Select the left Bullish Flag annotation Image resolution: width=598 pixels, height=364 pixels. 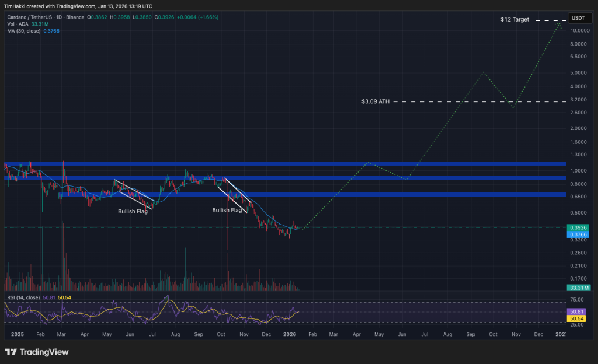[x=133, y=211]
